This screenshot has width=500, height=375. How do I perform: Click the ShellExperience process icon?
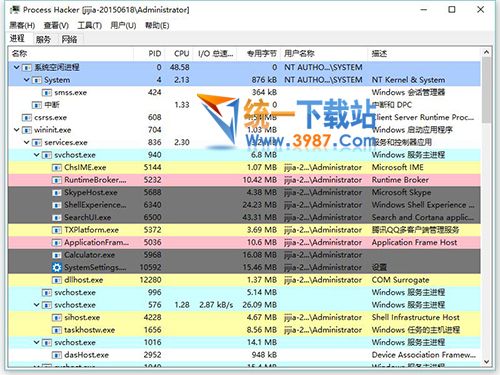57,205
